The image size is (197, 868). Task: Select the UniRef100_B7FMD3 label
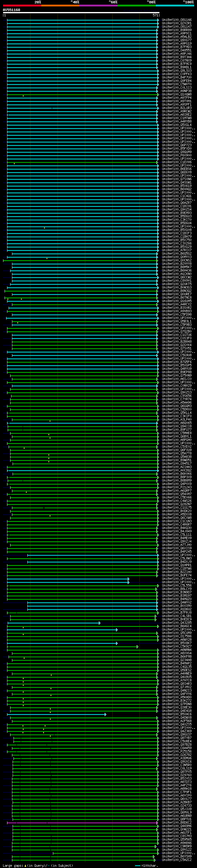point(177,47)
